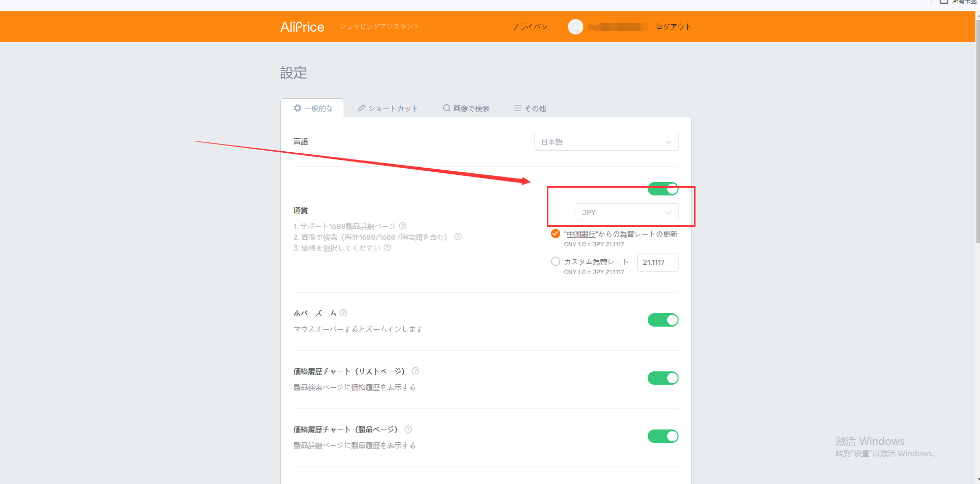Click help icon after 価格を選択してください
The height and width of the screenshot is (484, 980).
pyautogui.click(x=387, y=247)
